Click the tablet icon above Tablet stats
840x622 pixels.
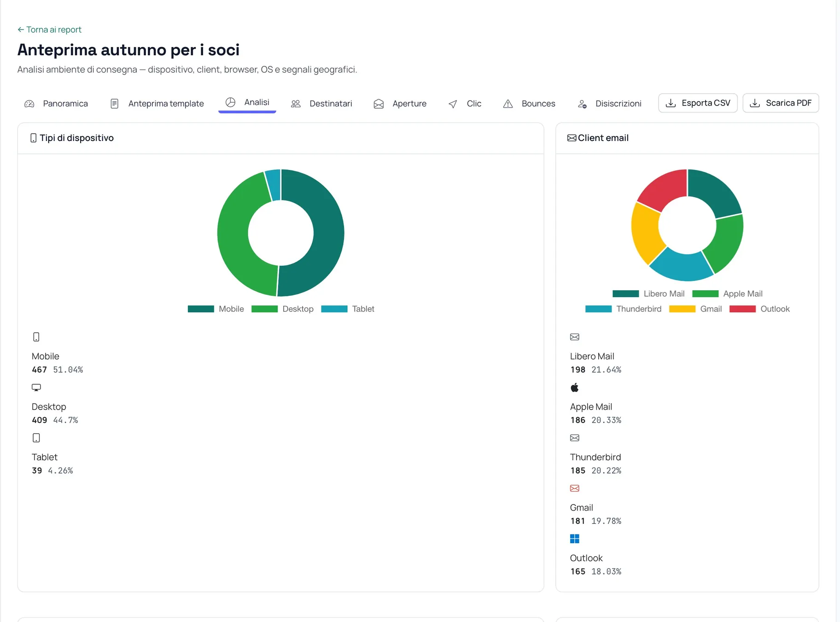coord(36,438)
